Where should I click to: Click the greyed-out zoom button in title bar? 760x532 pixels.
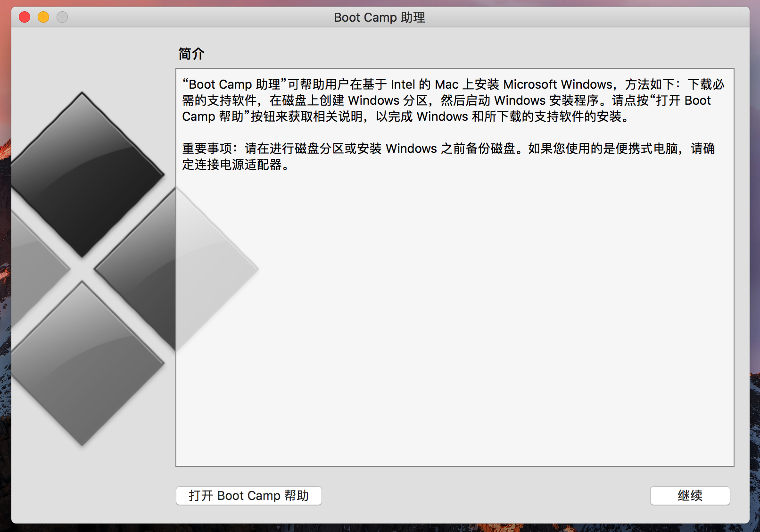62,17
